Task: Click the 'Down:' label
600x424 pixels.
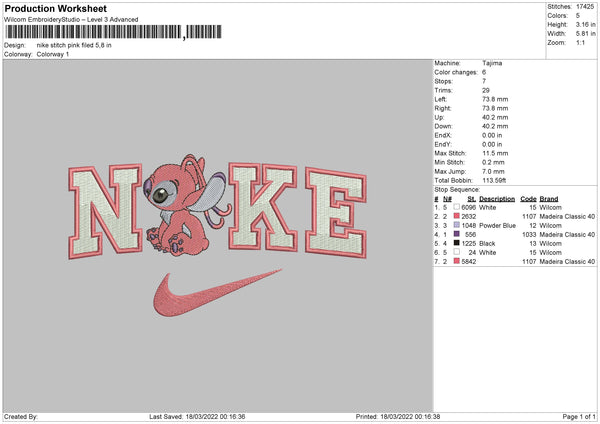Action: (443, 126)
